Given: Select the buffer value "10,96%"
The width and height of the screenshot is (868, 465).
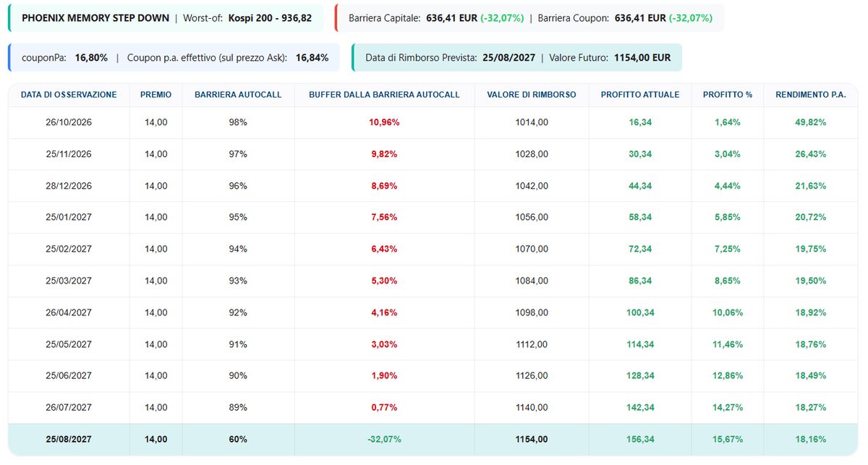Looking at the screenshot, I should pyautogui.click(x=384, y=122).
